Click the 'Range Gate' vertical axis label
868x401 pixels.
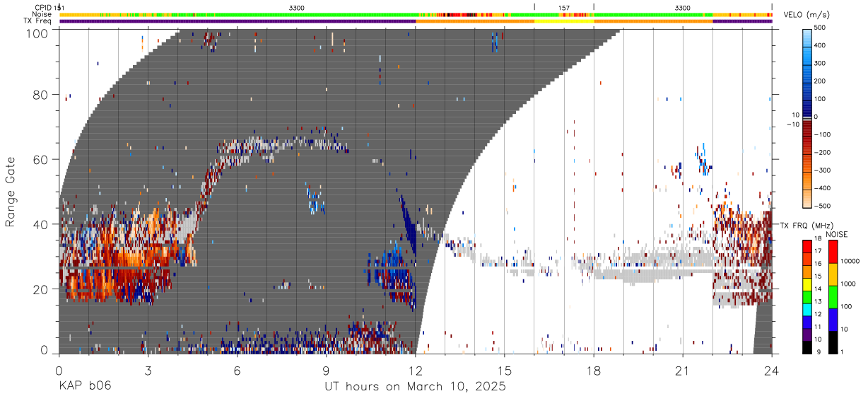click(x=11, y=192)
